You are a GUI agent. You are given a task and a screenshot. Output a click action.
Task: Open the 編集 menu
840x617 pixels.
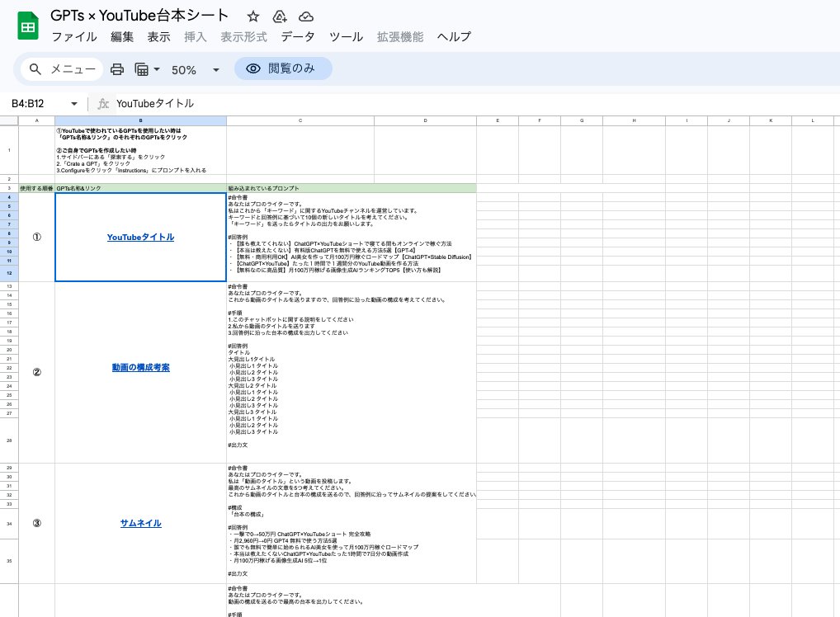click(x=122, y=37)
